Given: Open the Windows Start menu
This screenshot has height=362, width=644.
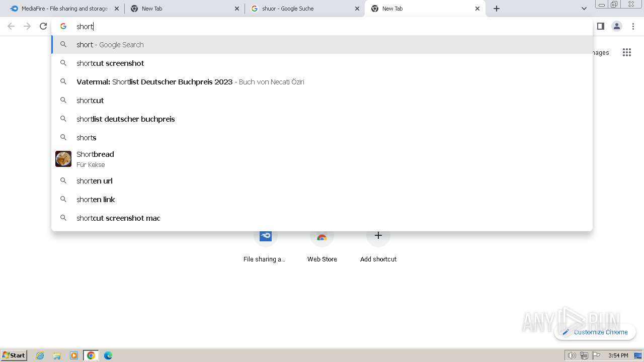Looking at the screenshot, I should [14, 355].
